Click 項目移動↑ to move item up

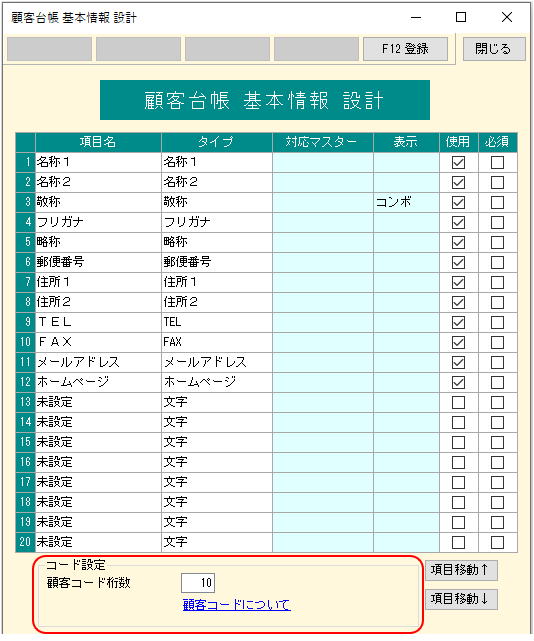pos(461,570)
